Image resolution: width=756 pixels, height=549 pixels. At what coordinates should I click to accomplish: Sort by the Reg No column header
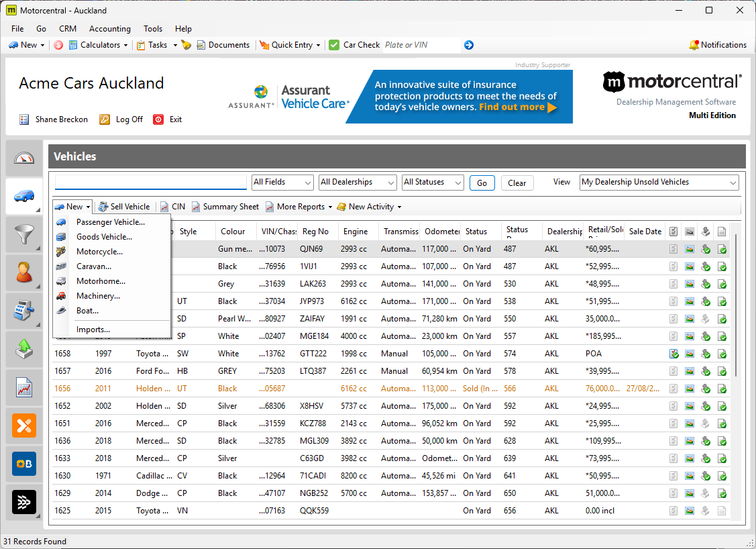(x=316, y=232)
